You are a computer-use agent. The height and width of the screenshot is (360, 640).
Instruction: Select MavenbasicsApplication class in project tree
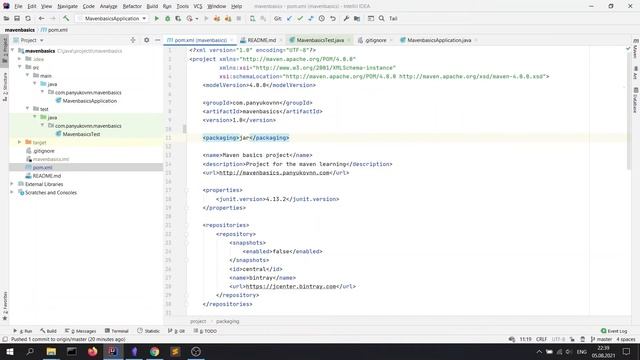click(x=89, y=101)
